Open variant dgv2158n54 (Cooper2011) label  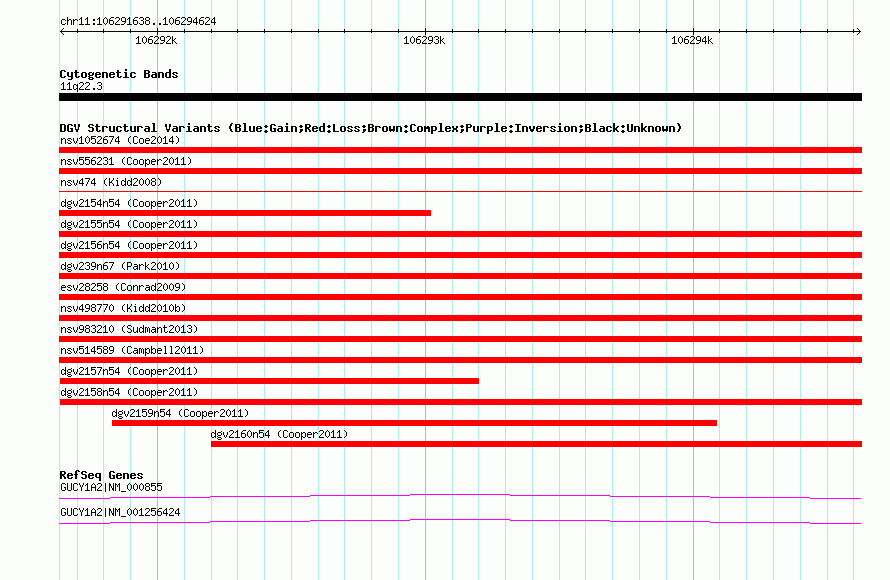point(129,392)
